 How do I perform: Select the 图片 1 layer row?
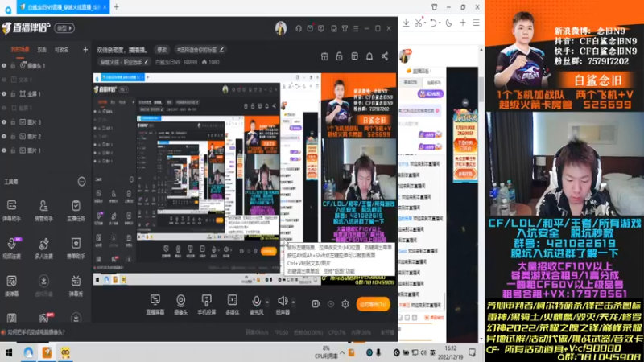click(45, 150)
